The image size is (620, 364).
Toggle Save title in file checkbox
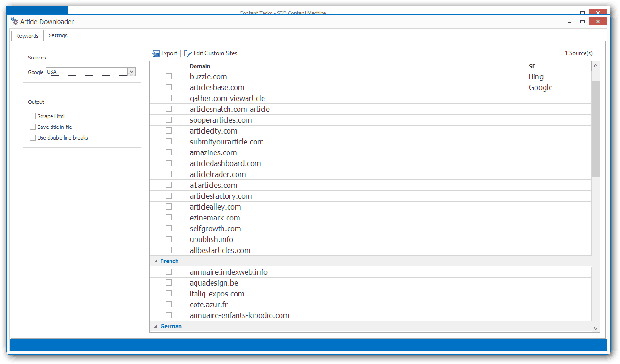click(x=33, y=127)
